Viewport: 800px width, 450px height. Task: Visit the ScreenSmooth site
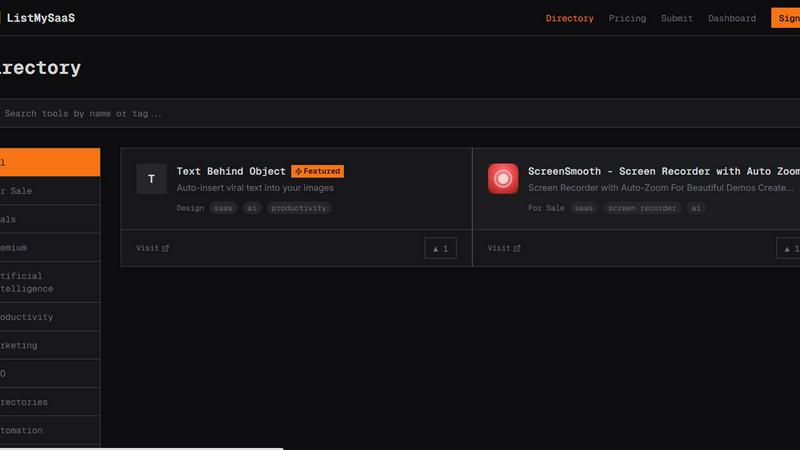pos(504,248)
